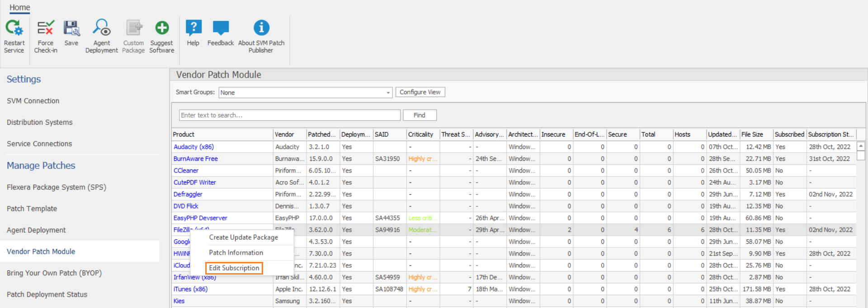
Task: Sort by the Total column header
Action: coord(656,135)
